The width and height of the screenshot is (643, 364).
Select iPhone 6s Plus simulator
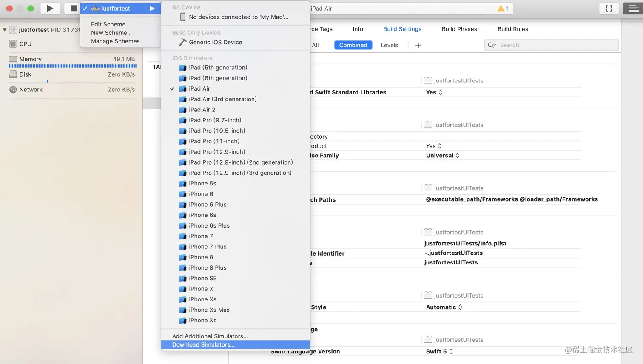point(236,226)
